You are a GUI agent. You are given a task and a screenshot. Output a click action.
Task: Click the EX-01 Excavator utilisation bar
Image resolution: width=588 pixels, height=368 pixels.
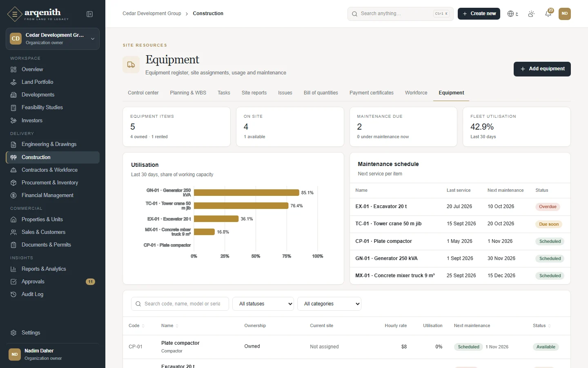point(216,219)
